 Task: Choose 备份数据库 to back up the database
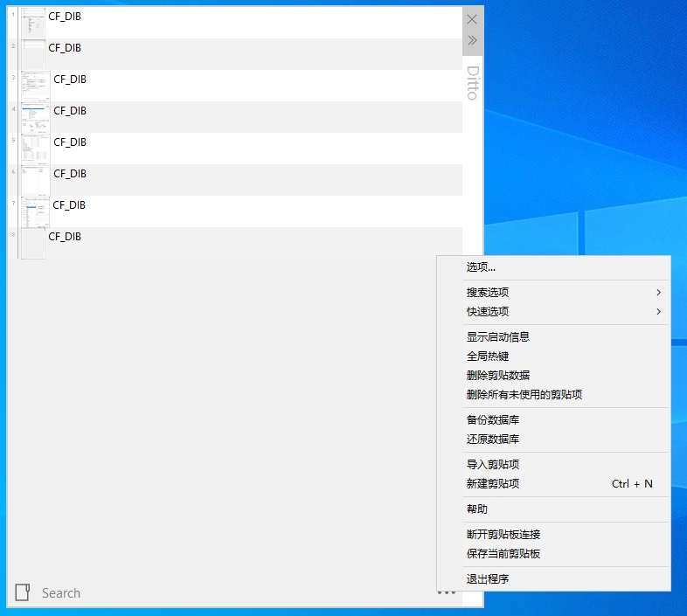(x=493, y=420)
